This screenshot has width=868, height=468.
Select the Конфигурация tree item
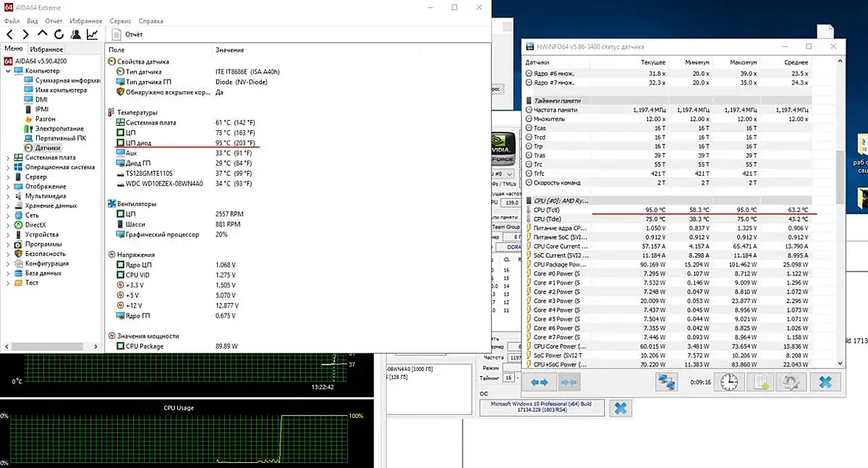point(41,263)
